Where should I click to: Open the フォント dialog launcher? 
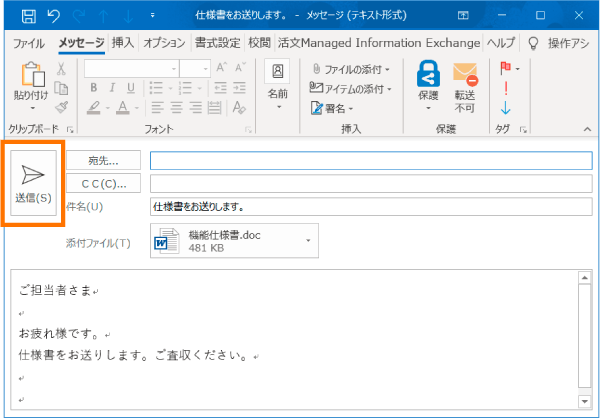pyautogui.click(x=248, y=130)
